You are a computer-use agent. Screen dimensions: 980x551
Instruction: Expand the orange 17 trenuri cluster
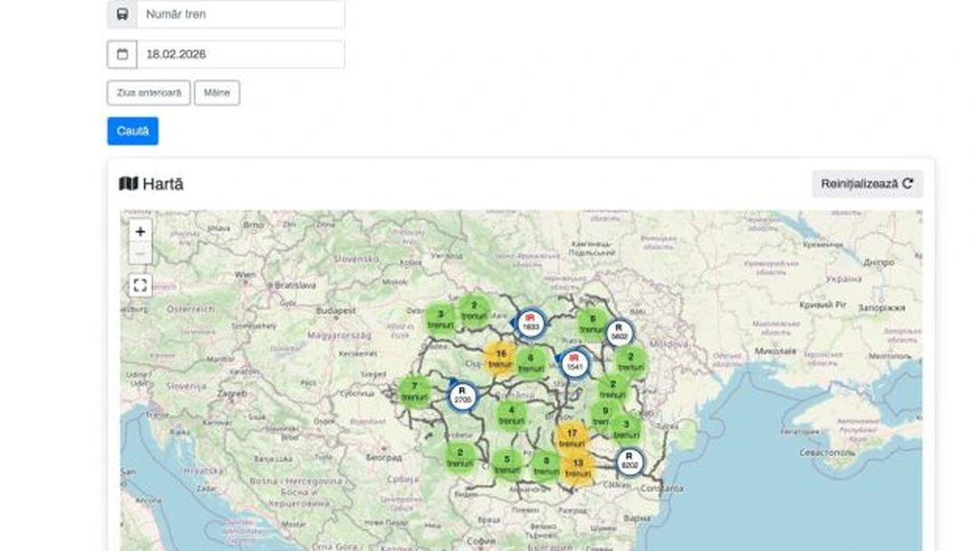pyautogui.click(x=572, y=438)
